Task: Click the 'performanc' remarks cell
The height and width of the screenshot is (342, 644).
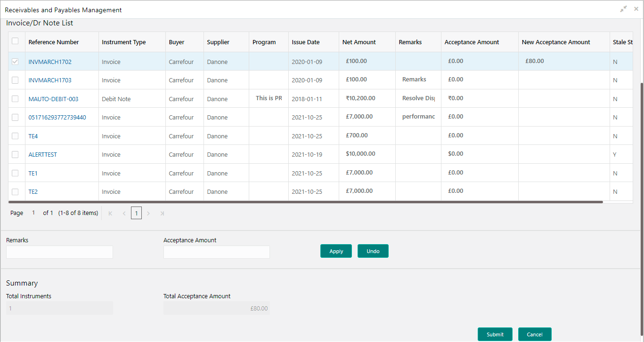Action: pos(418,117)
